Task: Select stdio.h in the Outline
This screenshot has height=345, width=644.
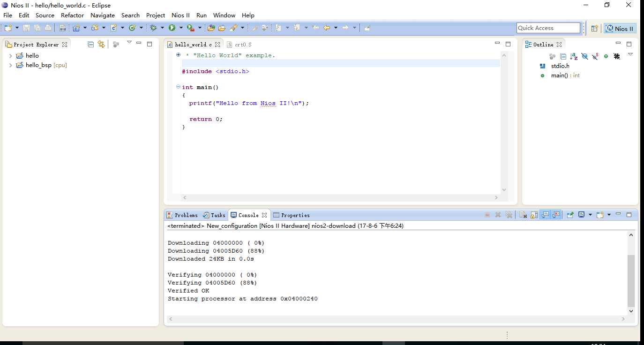Action: coord(555,66)
